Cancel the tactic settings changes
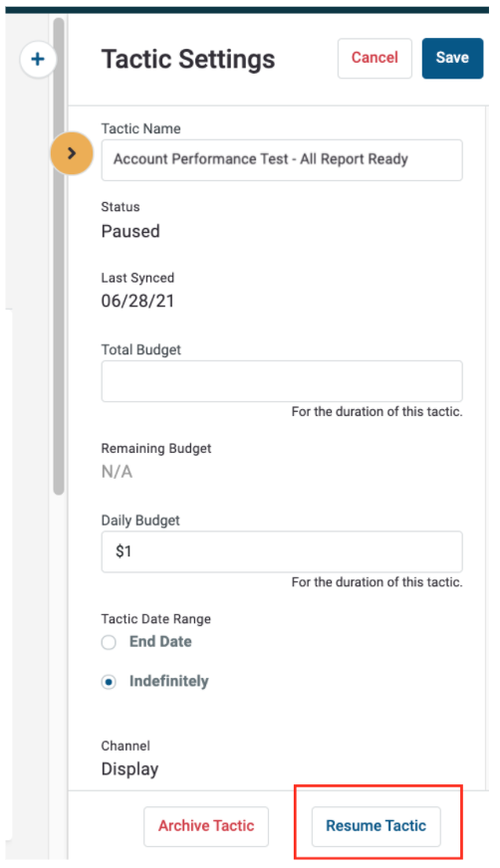The image size is (500, 868). [x=375, y=58]
